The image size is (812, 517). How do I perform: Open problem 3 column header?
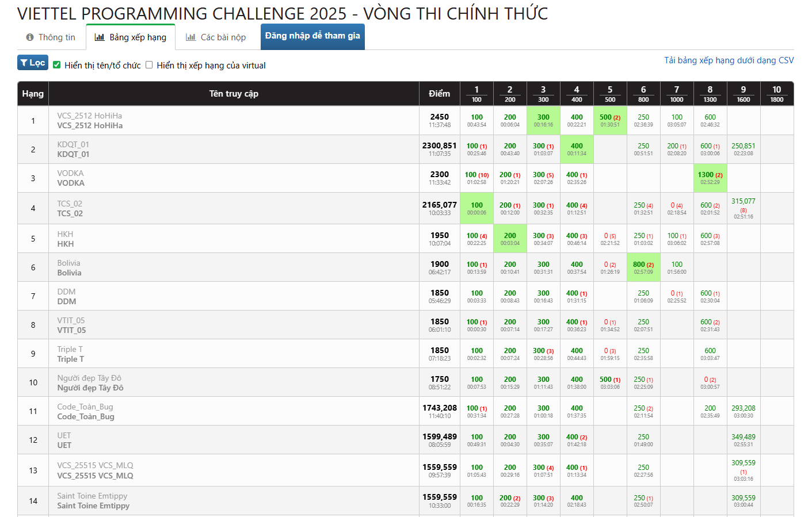543,94
